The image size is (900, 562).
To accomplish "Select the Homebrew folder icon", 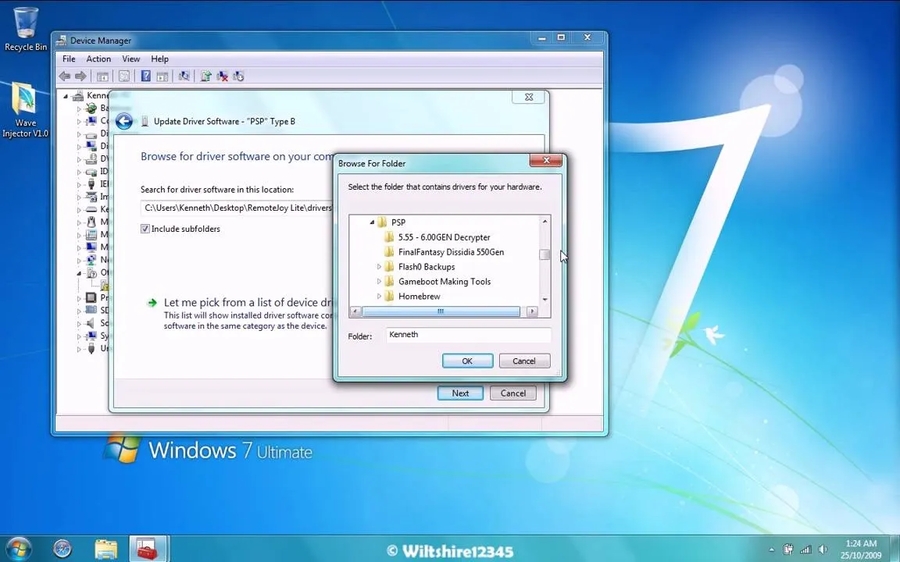I will (389, 297).
